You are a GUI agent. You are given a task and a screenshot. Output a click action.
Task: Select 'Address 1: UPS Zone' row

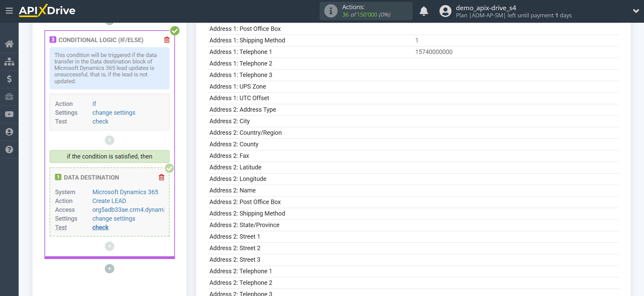pyautogui.click(x=413, y=87)
